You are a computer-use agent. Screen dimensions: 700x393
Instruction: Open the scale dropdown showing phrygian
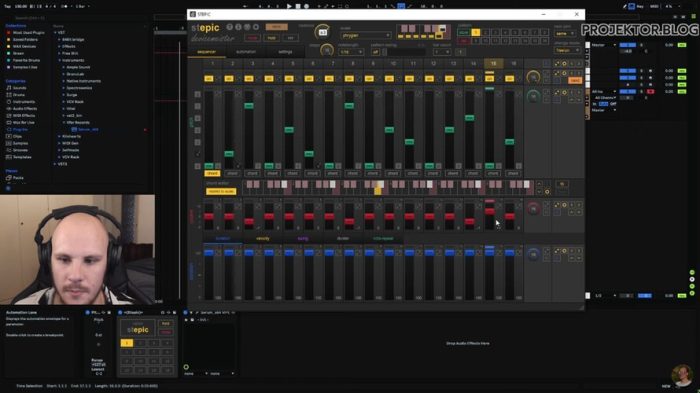coord(366,35)
